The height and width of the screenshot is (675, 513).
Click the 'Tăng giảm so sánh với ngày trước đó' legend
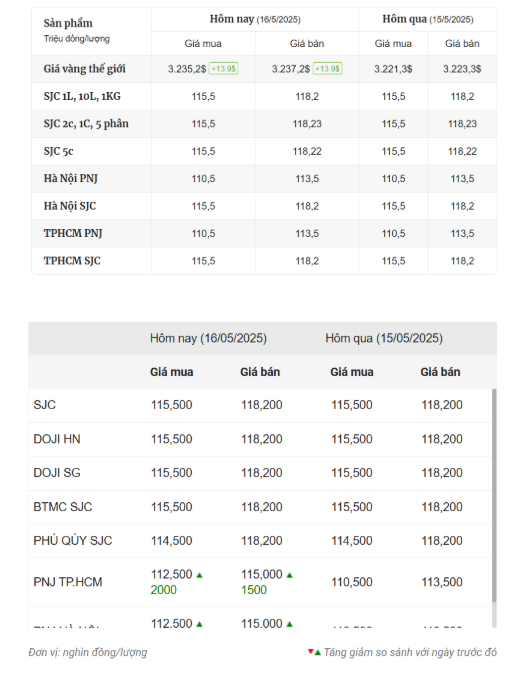pos(410,653)
